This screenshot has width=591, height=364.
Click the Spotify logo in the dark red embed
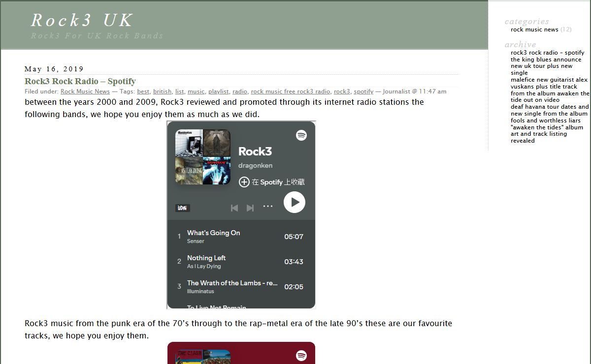[x=301, y=356]
